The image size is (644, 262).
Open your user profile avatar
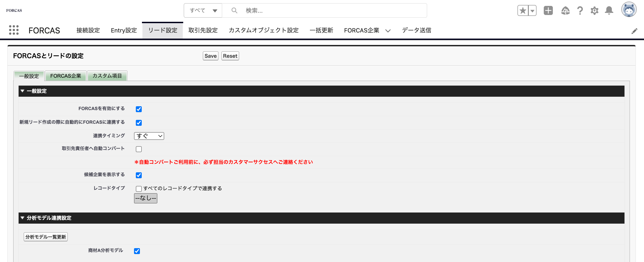[x=629, y=10]
